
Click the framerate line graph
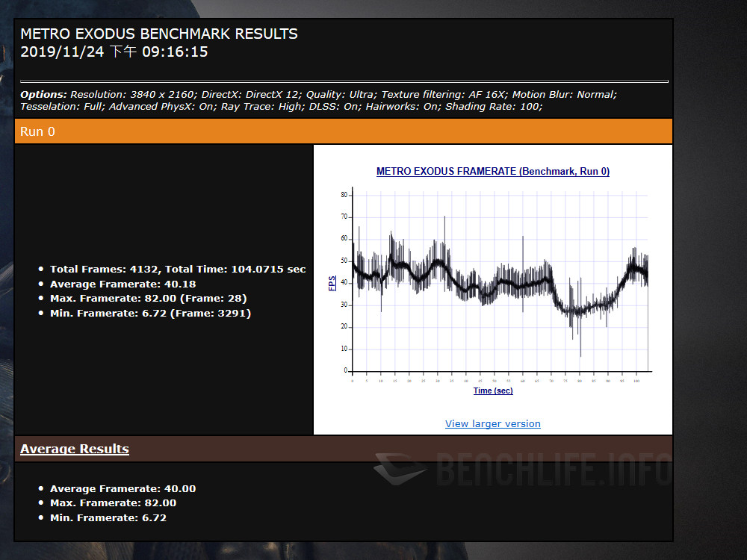(499, 284)
